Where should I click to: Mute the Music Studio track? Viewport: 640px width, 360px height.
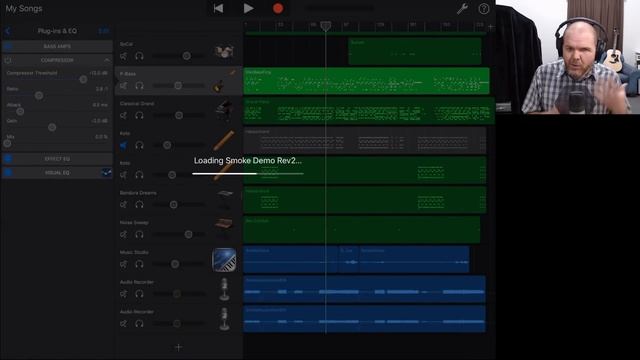click(123, 264)
